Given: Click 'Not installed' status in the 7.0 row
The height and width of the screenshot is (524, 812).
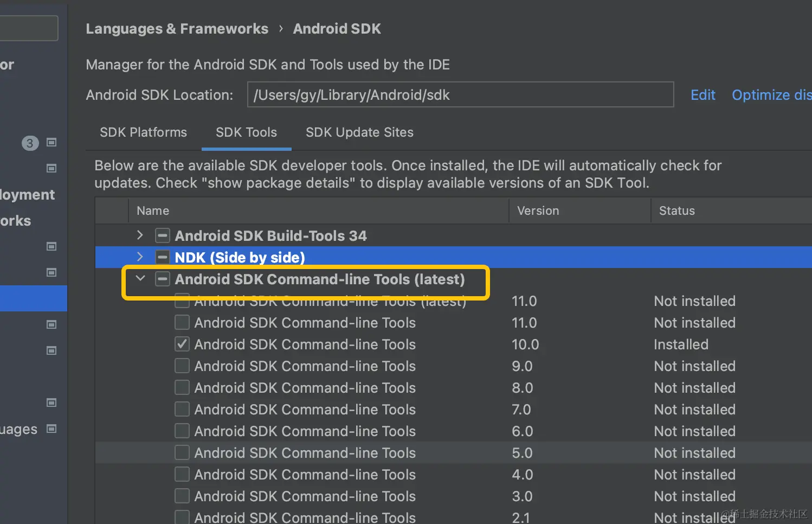Looking at the screenshot, I should click(x=694, y=410).
